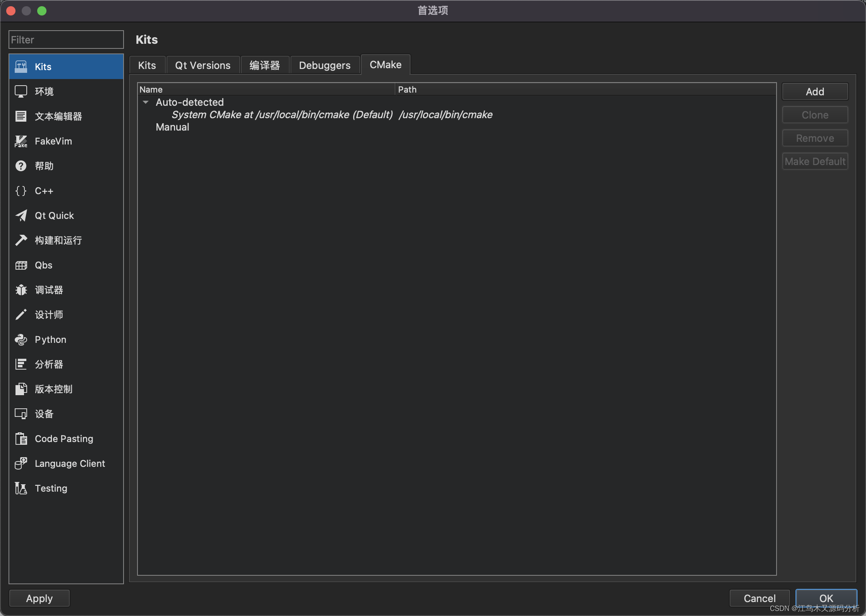
Task: Add a new CMake tool
Action: click(x=814, y=91)
